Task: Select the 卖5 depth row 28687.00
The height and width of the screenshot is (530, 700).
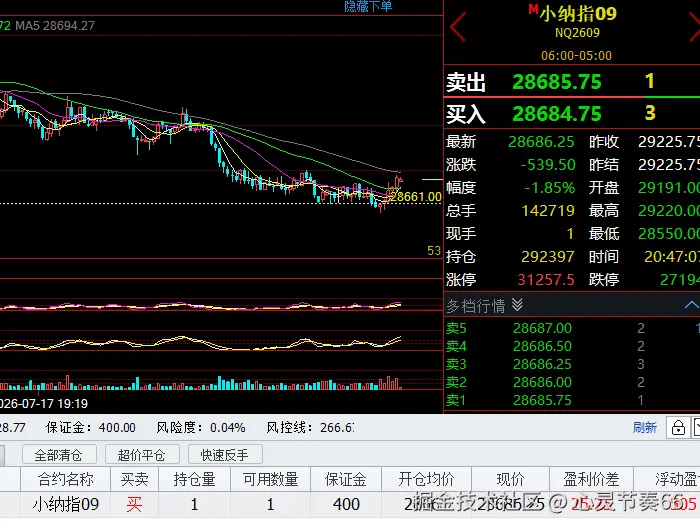Action: [572, 328]
